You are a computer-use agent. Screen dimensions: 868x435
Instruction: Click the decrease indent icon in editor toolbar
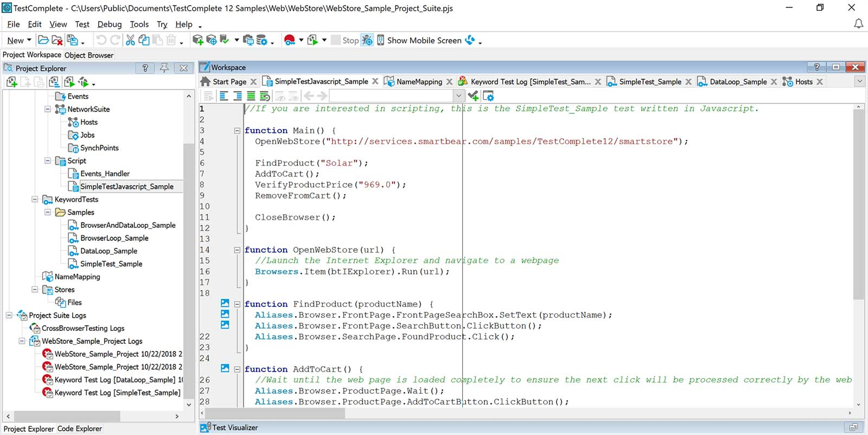coord(224,96)
